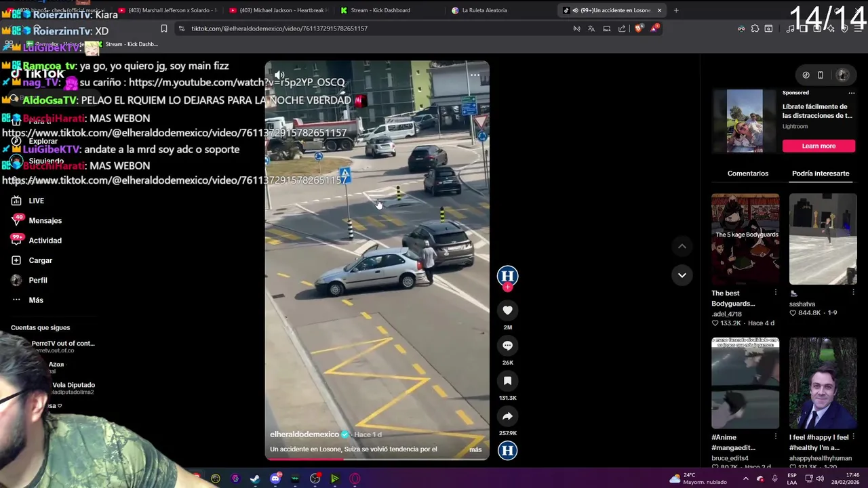868x488 pixels.
Task: Open the sponsored ad's three-dot menu
Action: [x=852, y=93]
